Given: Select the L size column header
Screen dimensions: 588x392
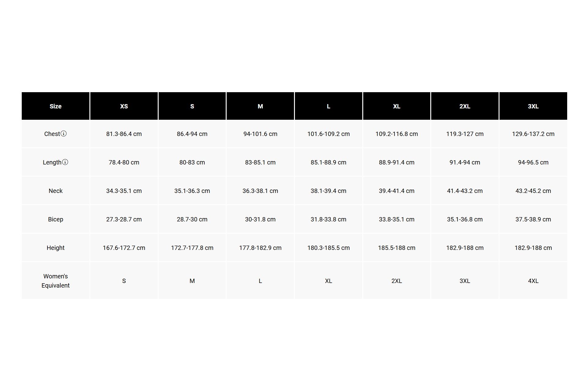Looking at the screenshot, I should (x=329, y=106).
